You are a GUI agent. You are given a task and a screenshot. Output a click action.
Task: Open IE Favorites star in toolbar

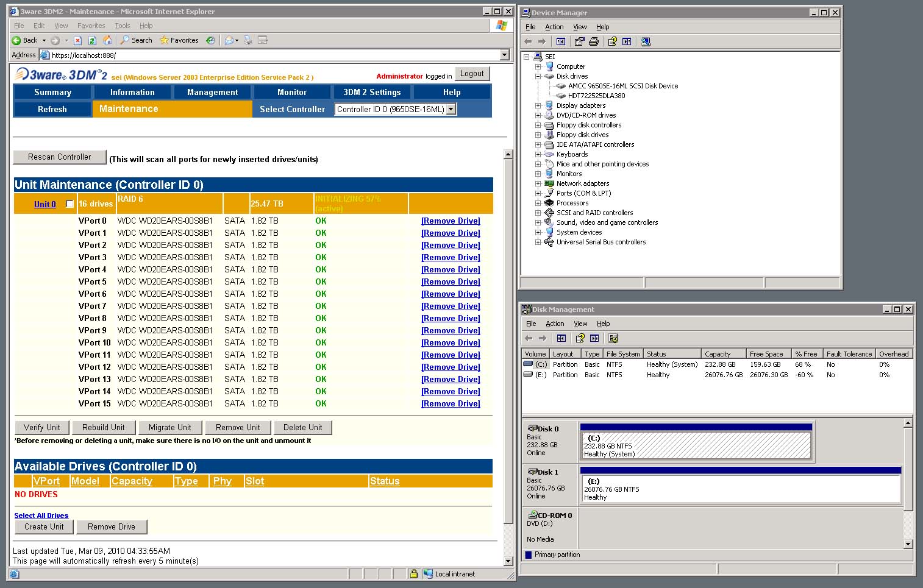(179, 40)
